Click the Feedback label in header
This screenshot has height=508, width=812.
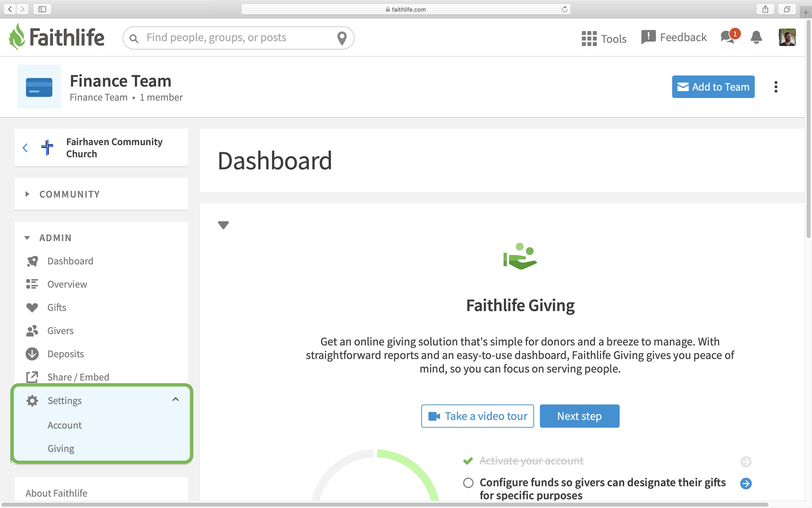683,37
